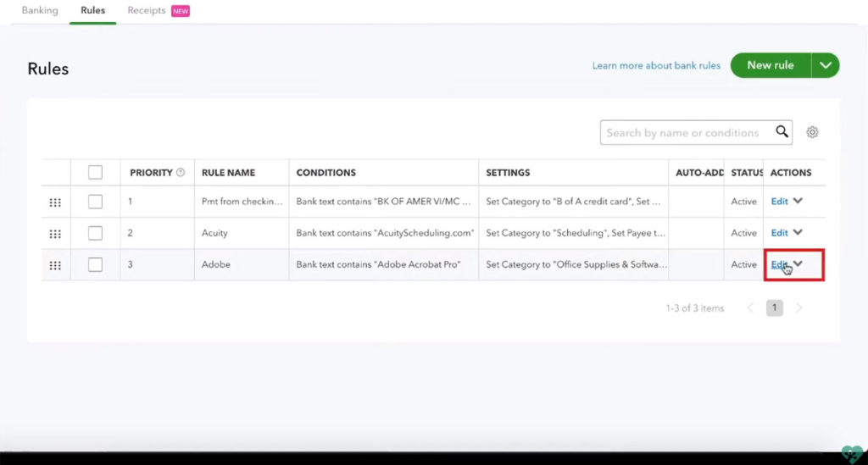Click the Priority column help icon
The image size is (868, 465).
181,173
